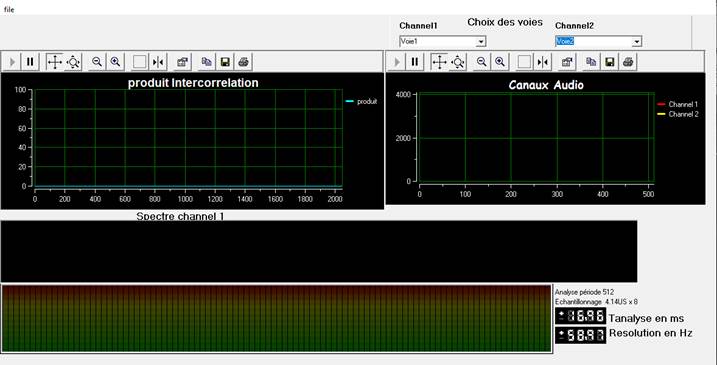The width and height of the screenshot is (717, 365).
Task: Resume tracking on the Intercorrelation plot
Action: tap(12, 62)
